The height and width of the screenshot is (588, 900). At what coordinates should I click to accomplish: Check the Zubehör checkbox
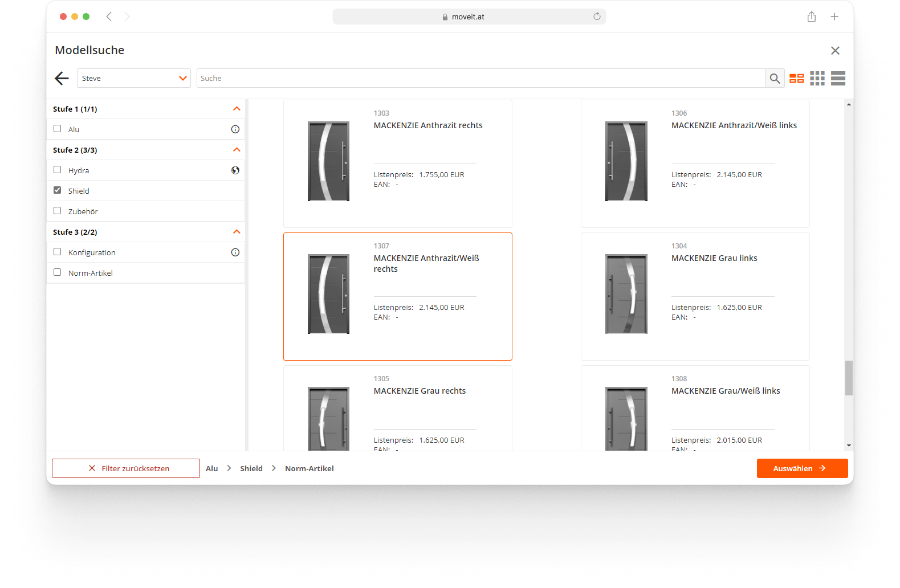(x=57, y=211)
